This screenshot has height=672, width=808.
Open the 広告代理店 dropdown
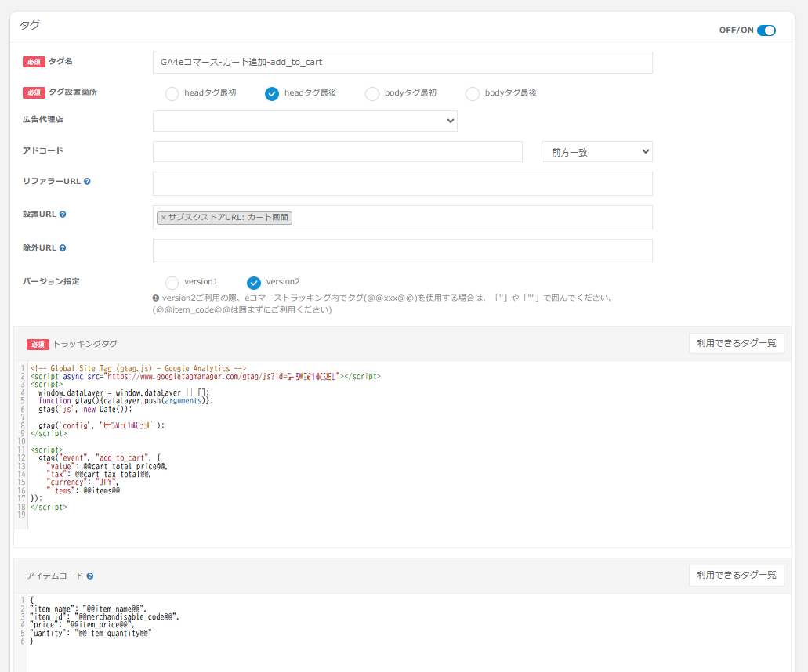click(305, 121)
